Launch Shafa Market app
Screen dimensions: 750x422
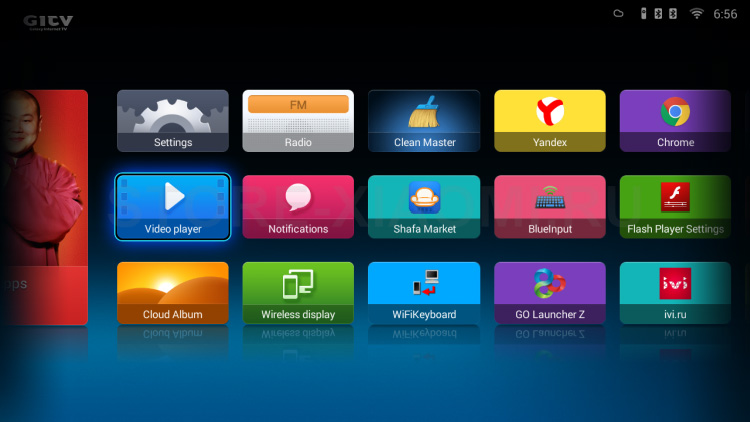(x=424, y=207)
